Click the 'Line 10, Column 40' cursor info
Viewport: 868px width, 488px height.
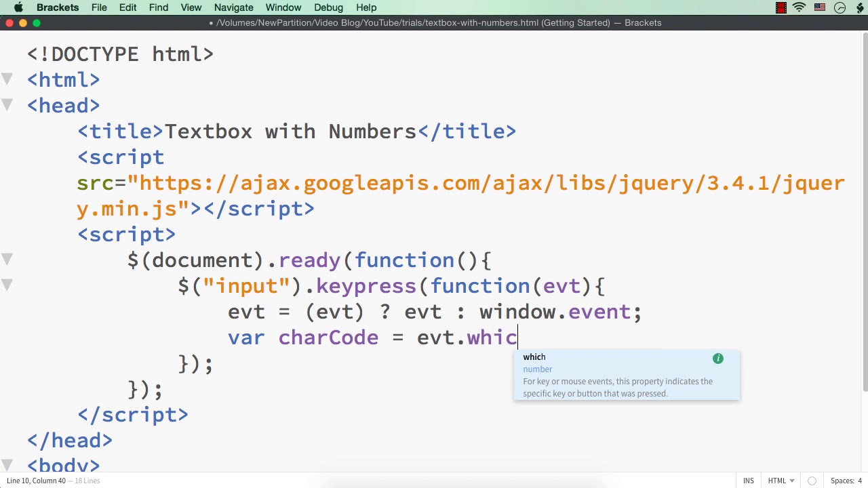tap(36, 481)
